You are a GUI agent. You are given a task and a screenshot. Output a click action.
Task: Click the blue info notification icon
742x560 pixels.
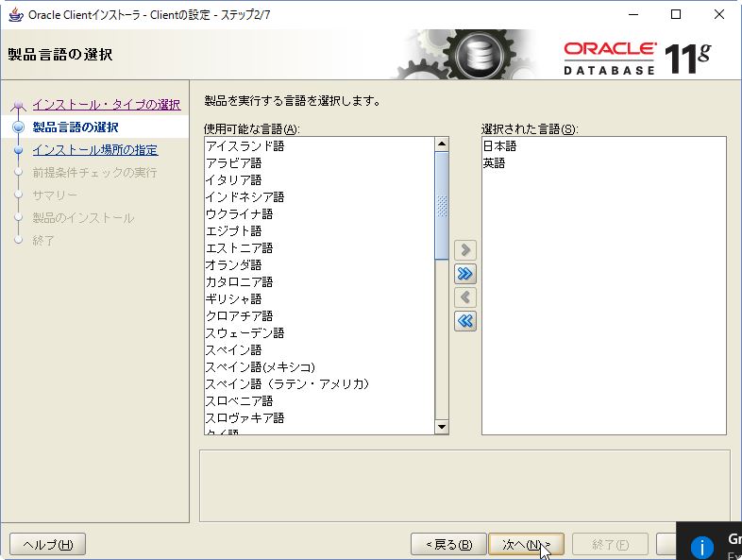tap(702, 548)
